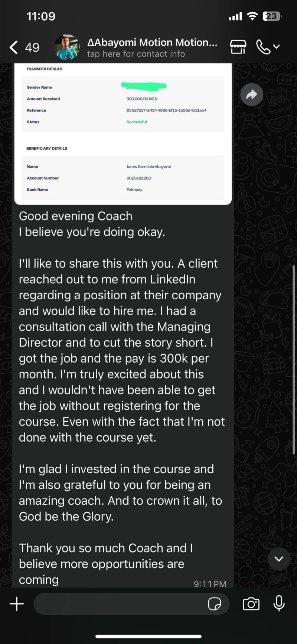
Task: Tap the back arrow to chats list
Action: [x=14, y=47]
